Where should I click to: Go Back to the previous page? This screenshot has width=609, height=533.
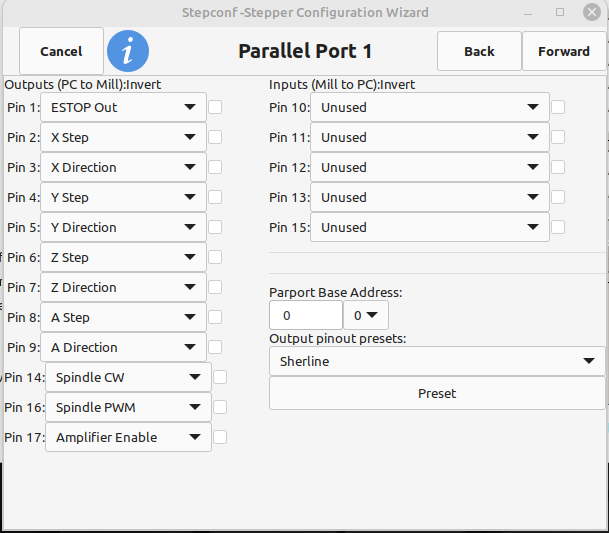(479, 51)
